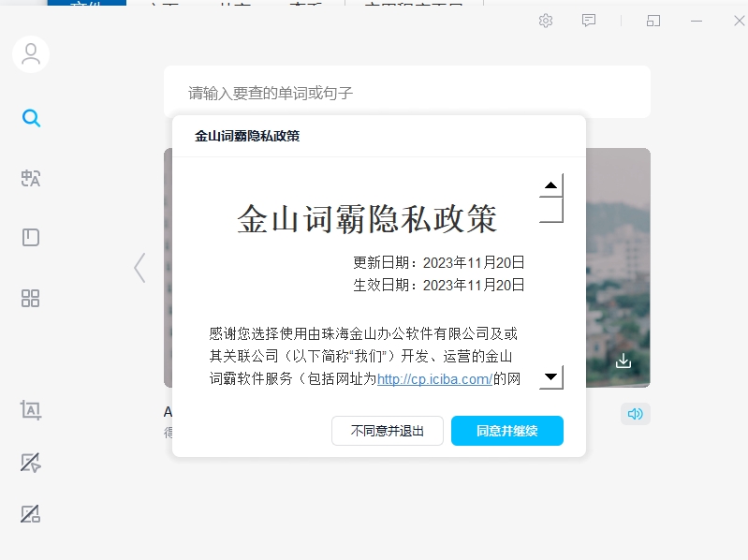The height and width of the screenshot is (560, 748).
Task: Select the search dictionary sidebar icon
Action: point(31,118)
